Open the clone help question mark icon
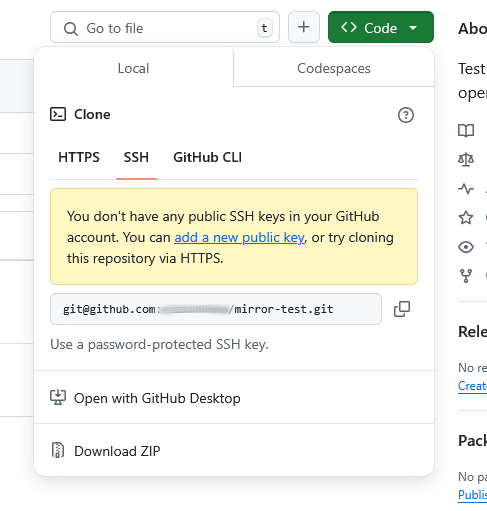The width and height of the screenshot is (487, 511). [x=406, y=115]
